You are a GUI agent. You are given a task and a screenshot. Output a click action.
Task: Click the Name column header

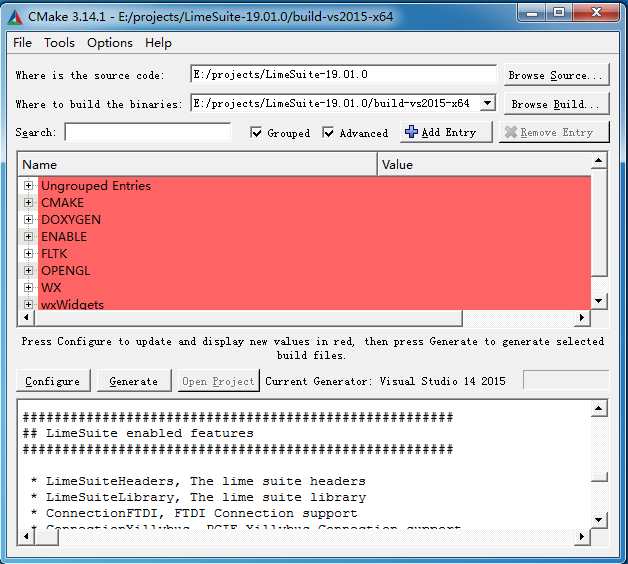[x=197, y=164]
